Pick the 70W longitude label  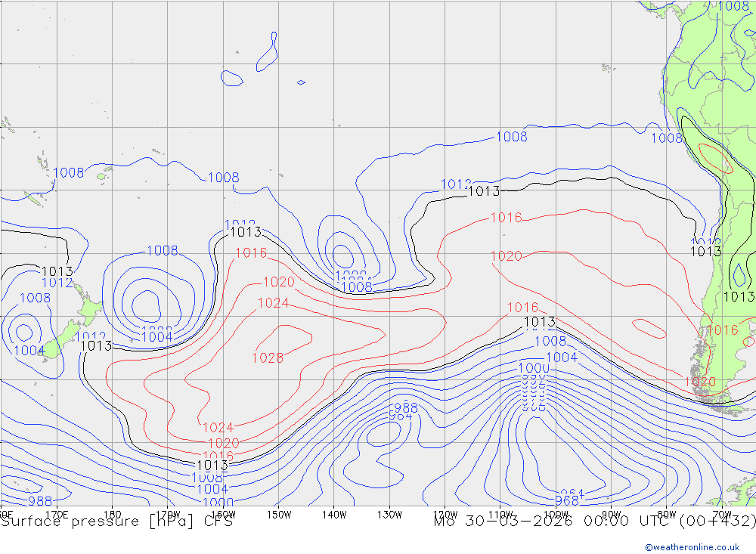[x=722, y=515]
